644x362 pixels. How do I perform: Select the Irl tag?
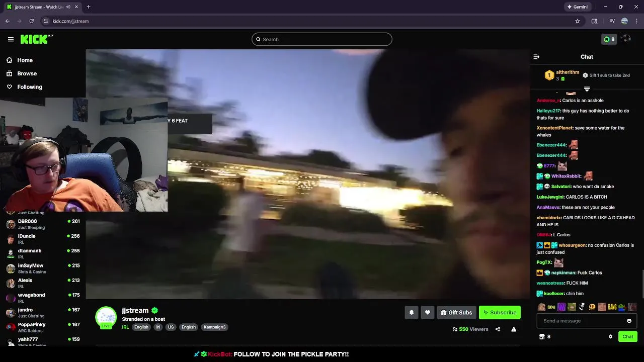(x=158, y=327)
